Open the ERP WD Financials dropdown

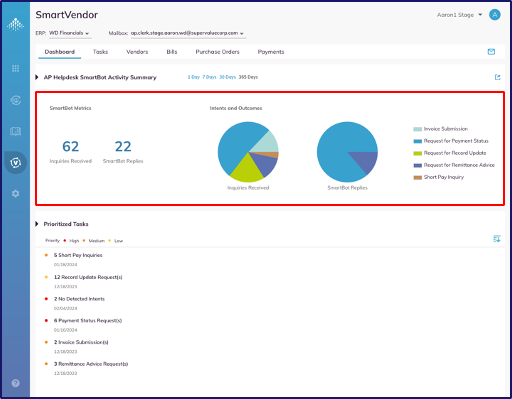(x=70, y=33)
